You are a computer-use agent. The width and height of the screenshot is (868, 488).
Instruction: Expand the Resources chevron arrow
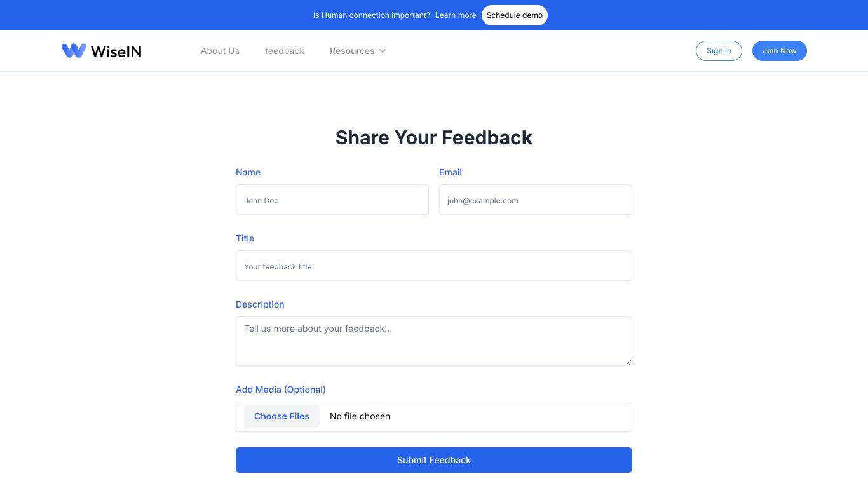pyautogui.click(x=383, y=51)
